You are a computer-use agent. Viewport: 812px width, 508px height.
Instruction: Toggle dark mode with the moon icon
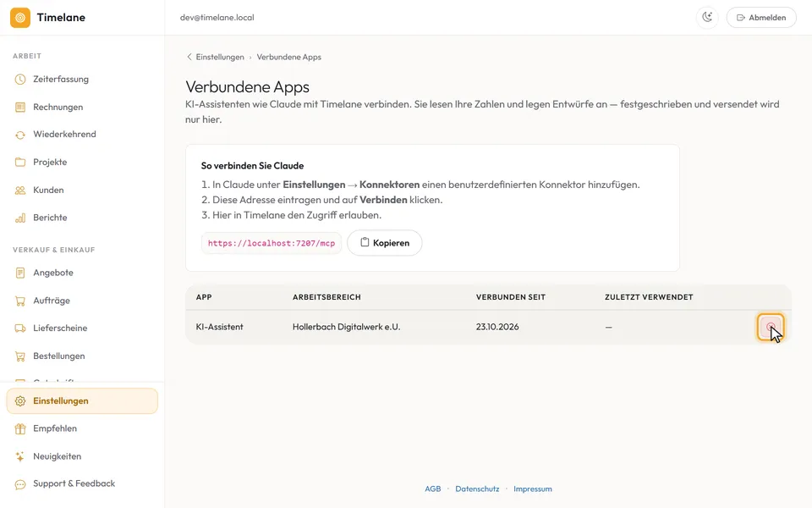[707, 18]
